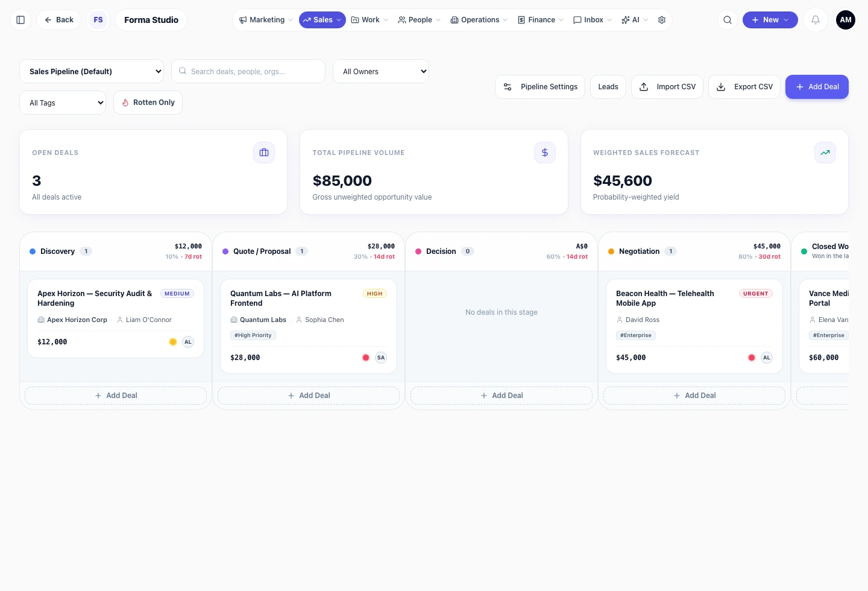Click the AL owner avatar on Beacon Health deal
The height and width of the screenshot is (591, 868).
click(x=767, y=358)
